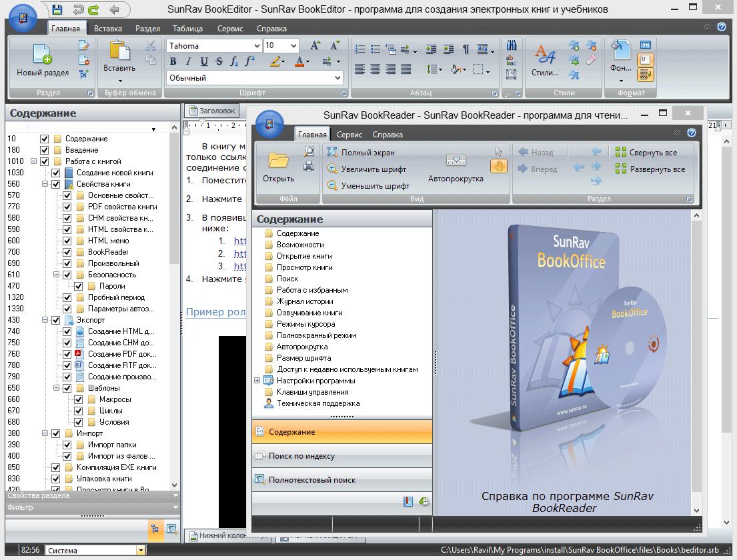
Task: Toggle Italic formatting
Action: pos(189,61)
